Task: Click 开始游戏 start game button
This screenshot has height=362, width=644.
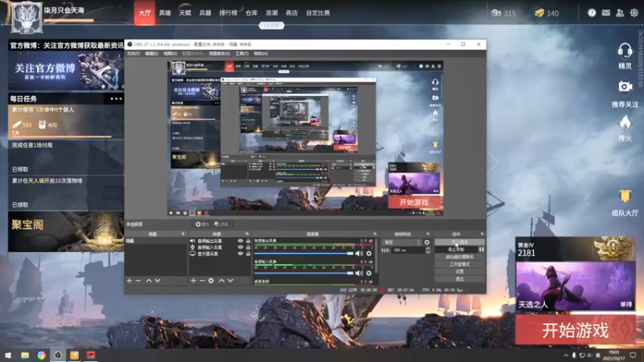Action: (575, 330)
